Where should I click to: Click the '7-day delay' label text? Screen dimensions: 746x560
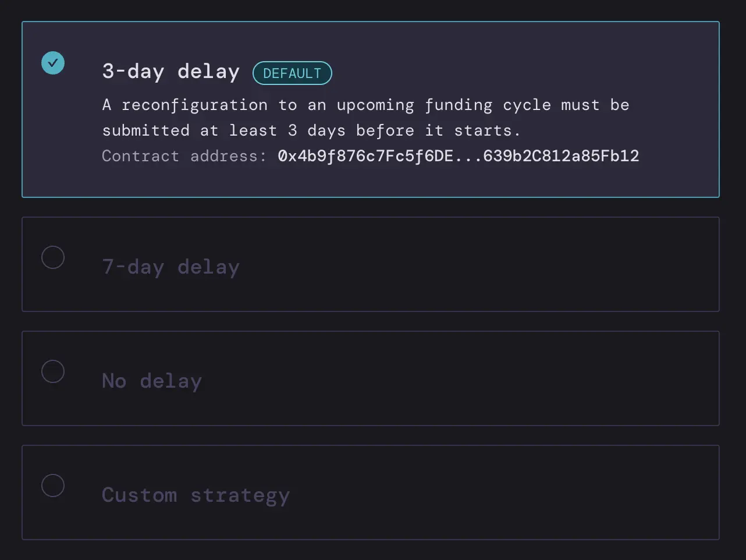click(x=170, y=267)
